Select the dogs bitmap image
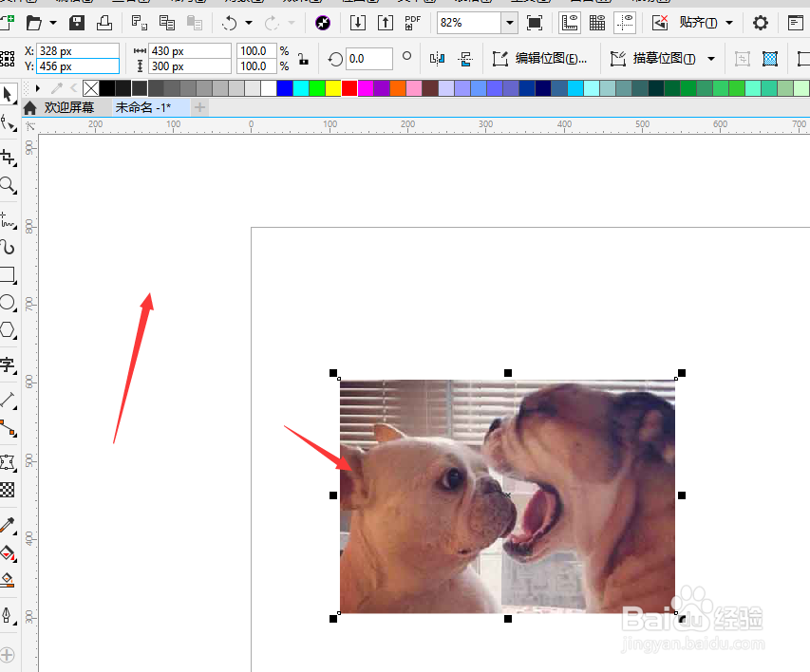810x672 pixels. pos(507,496)
